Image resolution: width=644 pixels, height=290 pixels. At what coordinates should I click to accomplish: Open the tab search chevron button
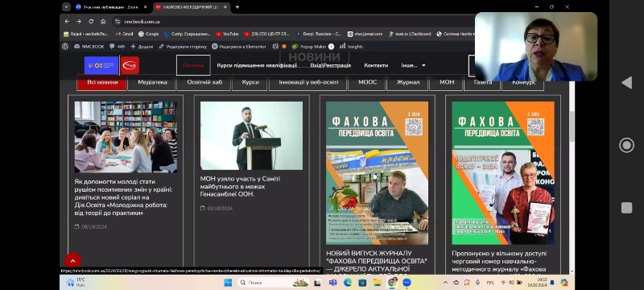click(x=66, y=7)
